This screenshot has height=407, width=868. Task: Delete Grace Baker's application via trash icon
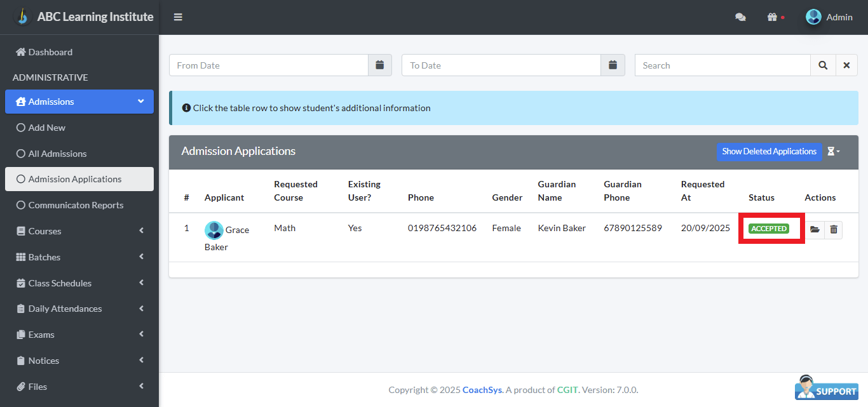[834, 230]
